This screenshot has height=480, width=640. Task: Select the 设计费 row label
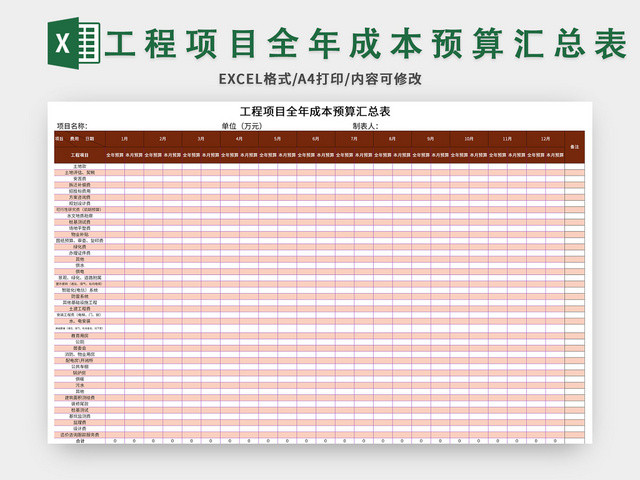(80, 429)
